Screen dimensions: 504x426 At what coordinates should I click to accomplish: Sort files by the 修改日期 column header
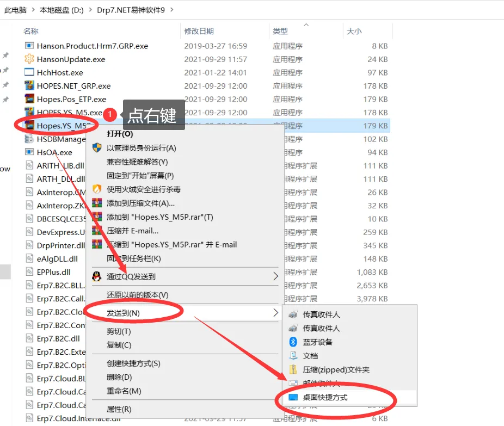(199, 31)
